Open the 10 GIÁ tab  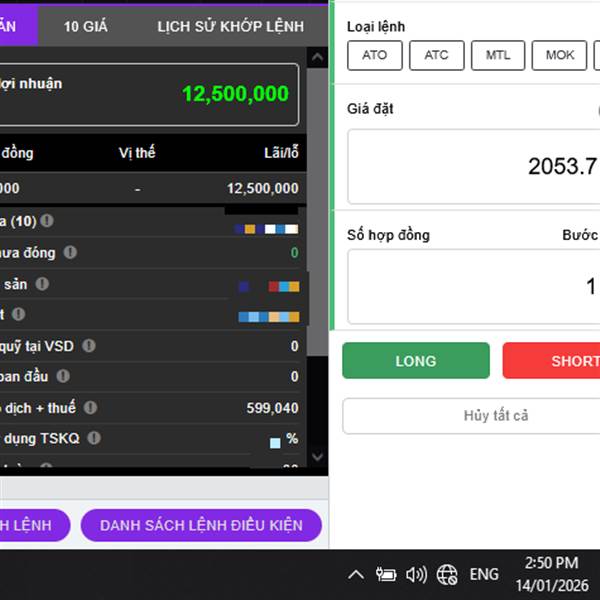[x=86, y=26]
